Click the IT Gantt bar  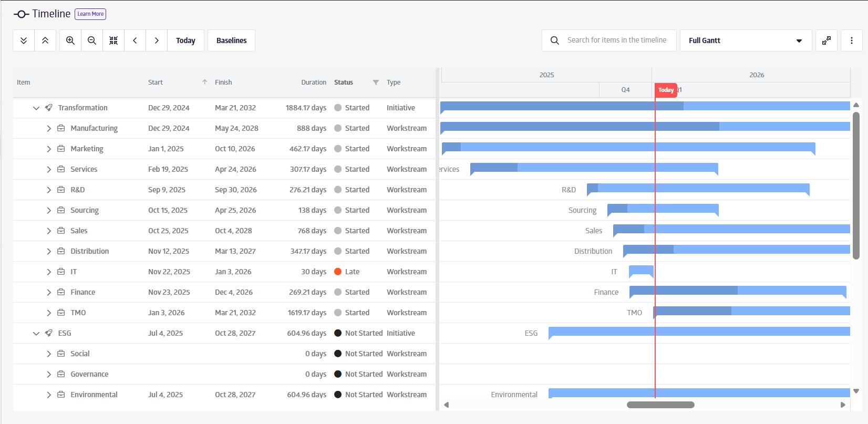[641, 270]
